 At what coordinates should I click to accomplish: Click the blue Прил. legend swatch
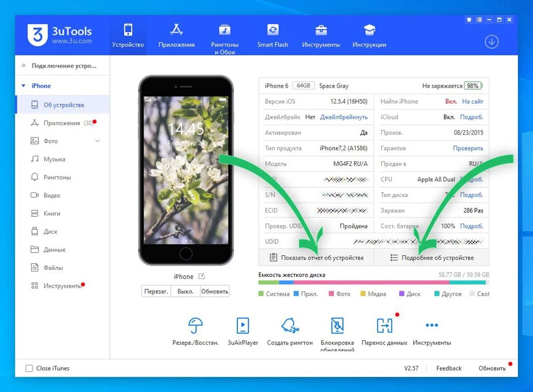[296, 294]
